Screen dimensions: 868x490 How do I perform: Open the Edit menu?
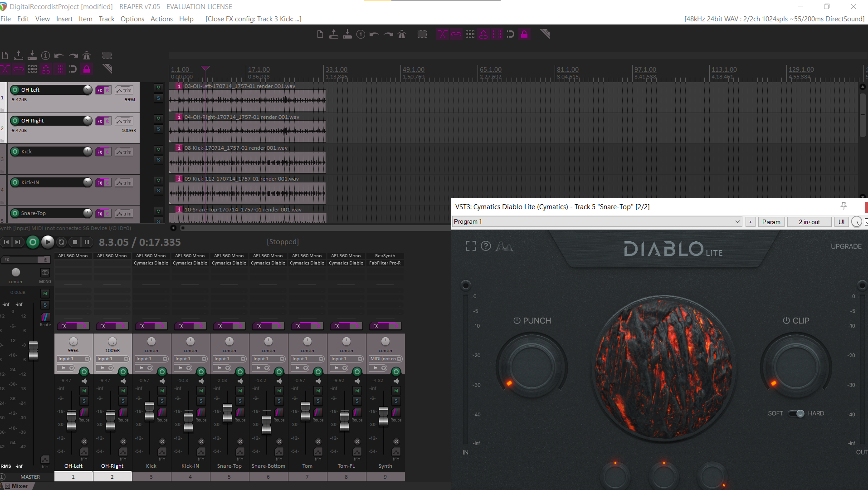tap(23, 19)
